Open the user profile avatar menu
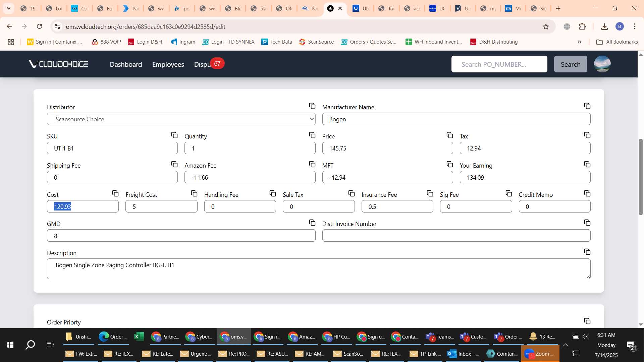 (602, 64)
